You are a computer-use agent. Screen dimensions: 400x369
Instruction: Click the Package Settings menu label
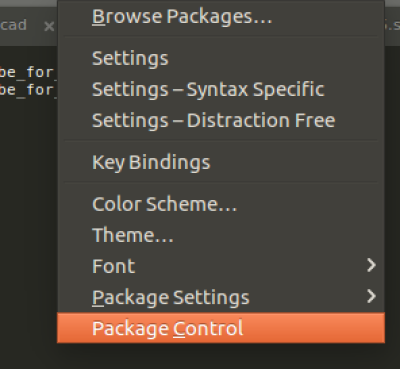coord(171,298)
